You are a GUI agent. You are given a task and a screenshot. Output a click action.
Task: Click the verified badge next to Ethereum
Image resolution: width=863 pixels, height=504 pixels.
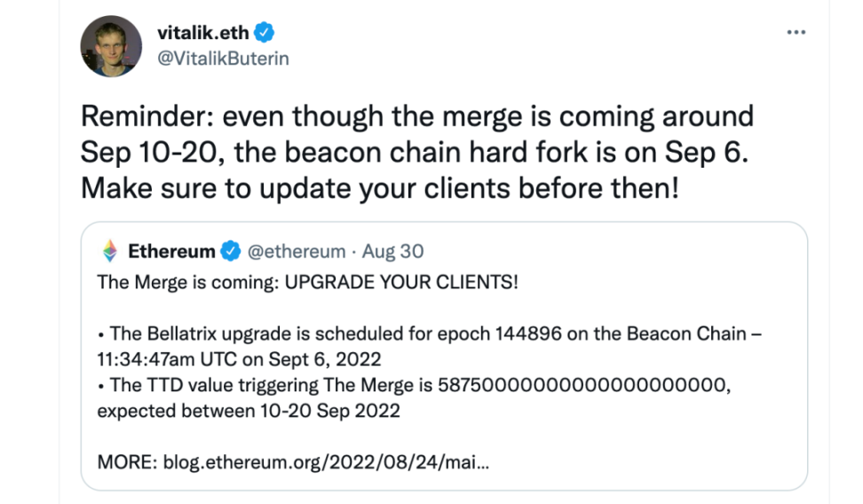pos(230,251)
